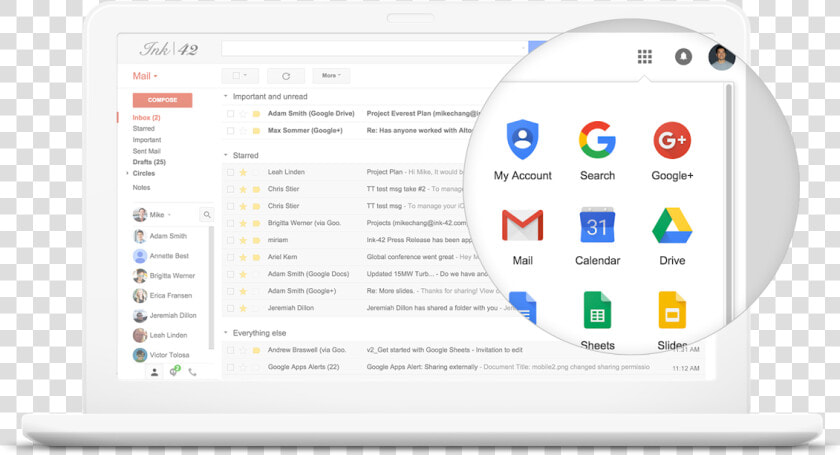Screen dimensions: 840x455
Task: Toggle star on miriam's message
Action: [243, 240]
